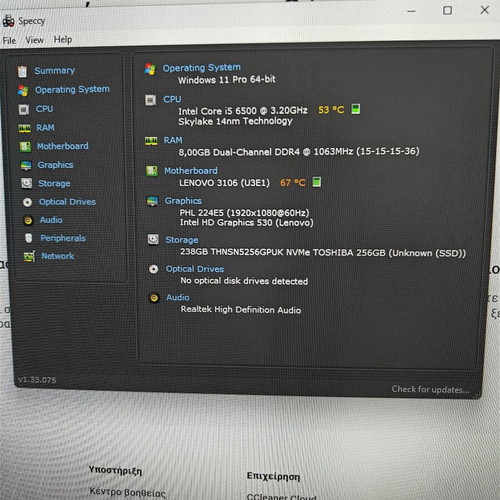Select CPU in the sidebar
The height and width of the screenshot is (500, 500).
(x=44, y=109)
